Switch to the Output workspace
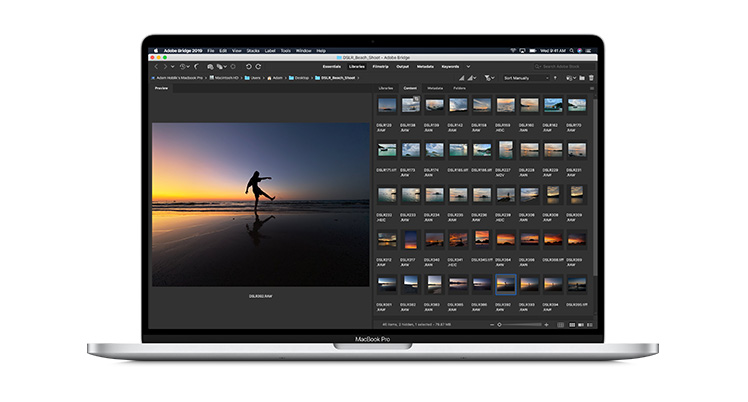Viewport: 748px width, 402px height. coord(403,67)
